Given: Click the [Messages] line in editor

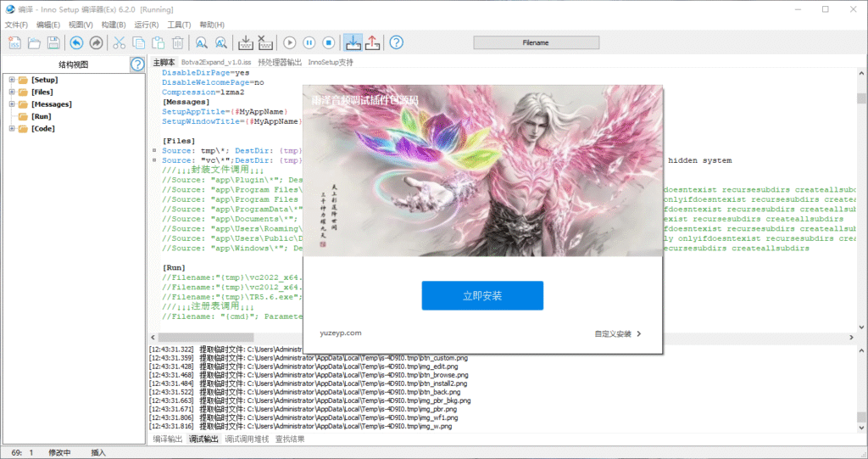Looking at the screenshot, I should [186, 102].
